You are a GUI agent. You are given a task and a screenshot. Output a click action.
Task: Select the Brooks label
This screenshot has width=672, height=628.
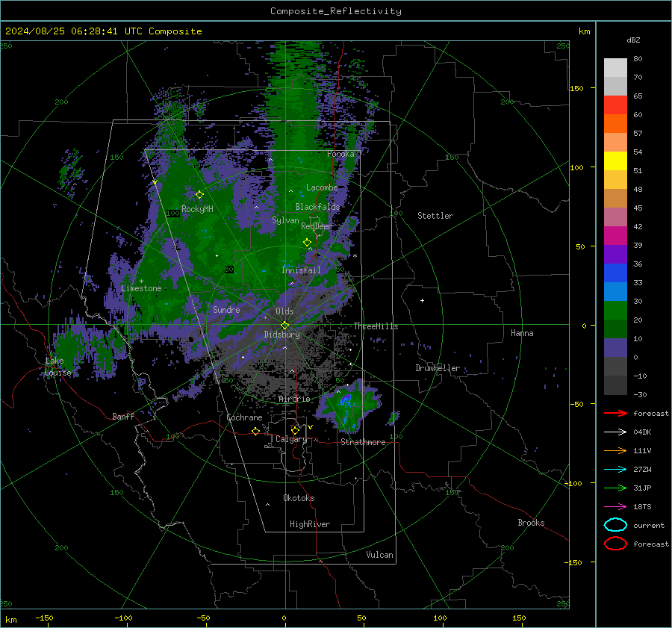click(x=531, y=523)
